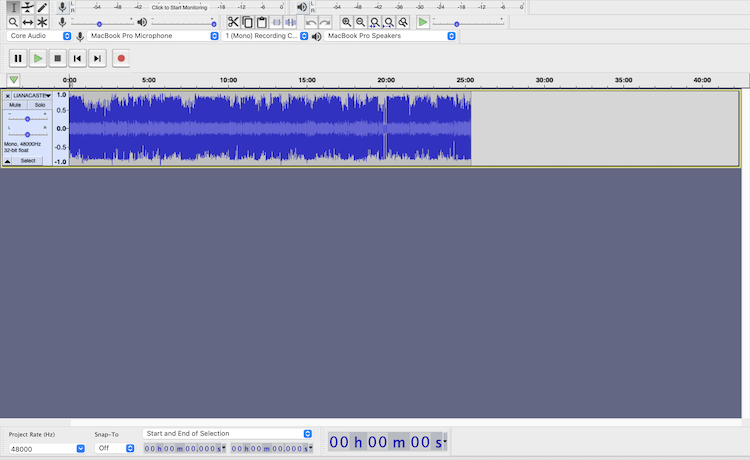Click the Cut scissors icon
750x460 pixels.
(233, 22)
